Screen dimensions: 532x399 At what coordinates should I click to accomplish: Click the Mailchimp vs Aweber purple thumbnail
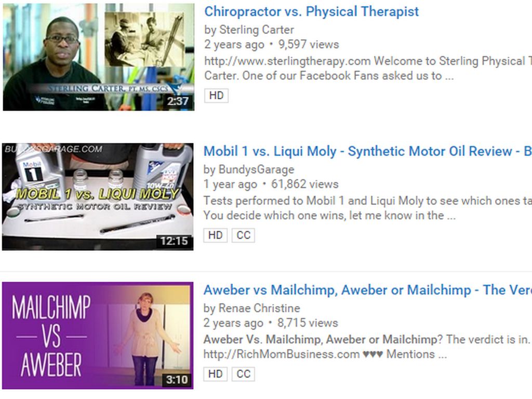98,336
